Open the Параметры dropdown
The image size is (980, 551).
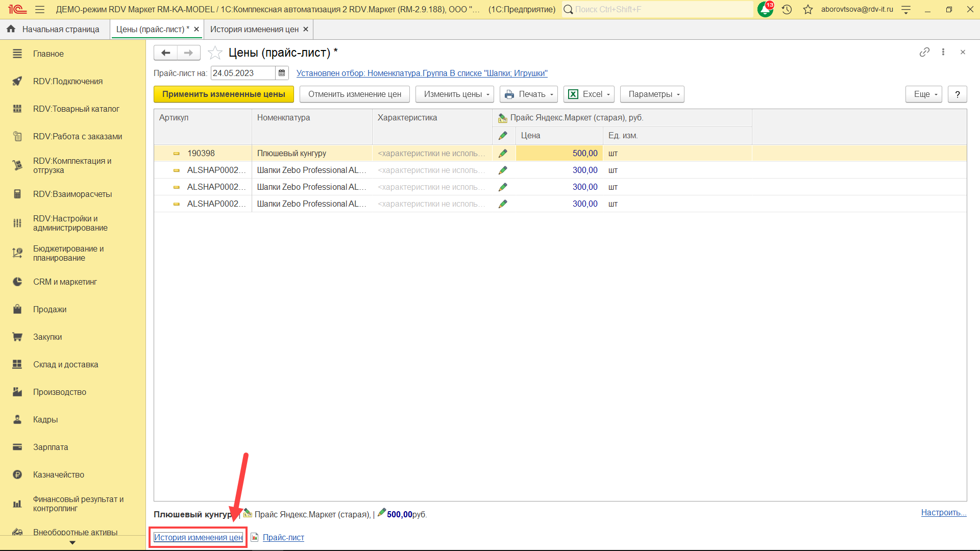[x=652, y=94]
